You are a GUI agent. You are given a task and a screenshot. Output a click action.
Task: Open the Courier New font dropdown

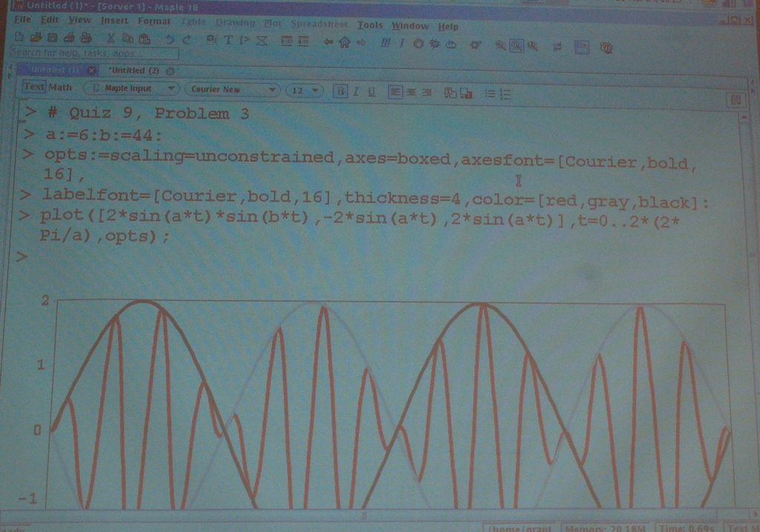[x=232, y=90]
